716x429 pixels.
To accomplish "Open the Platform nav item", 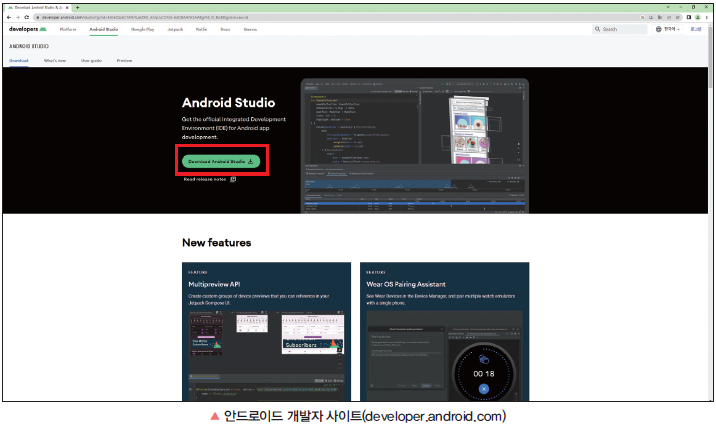I will (68, 29).
